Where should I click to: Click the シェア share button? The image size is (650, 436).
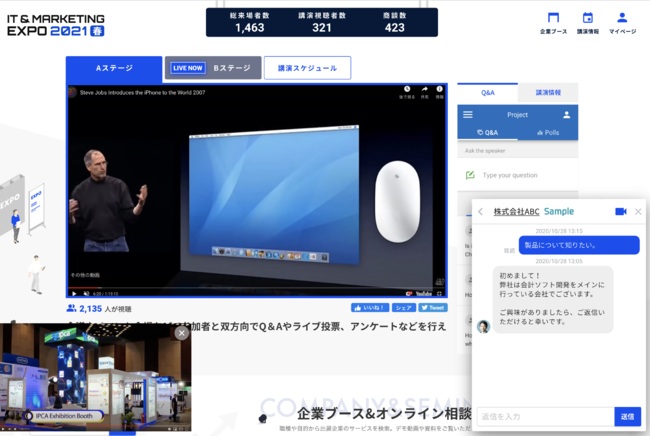403,308
